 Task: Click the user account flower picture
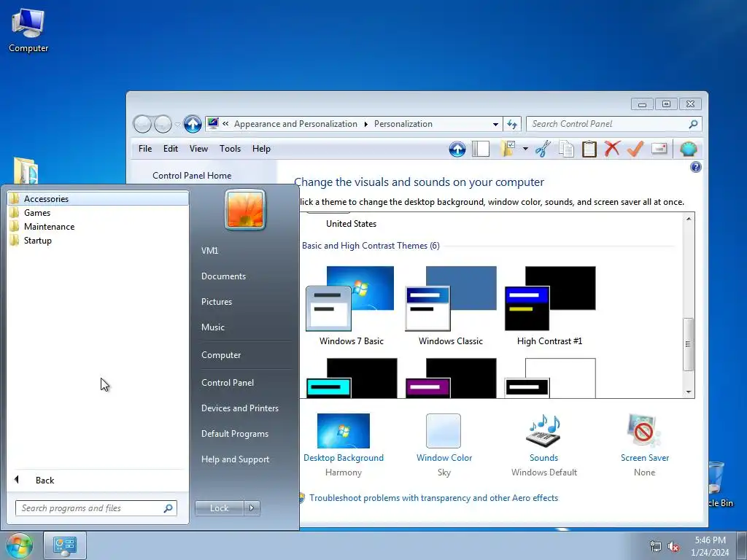(x=245, y=209)
